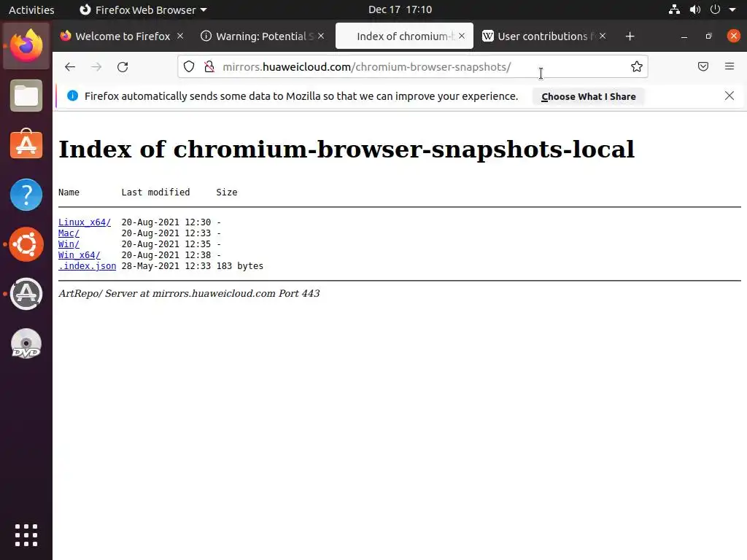The image size is (747, 560).
Task: Go back to the previous page
Action: (x=70, y=66)
